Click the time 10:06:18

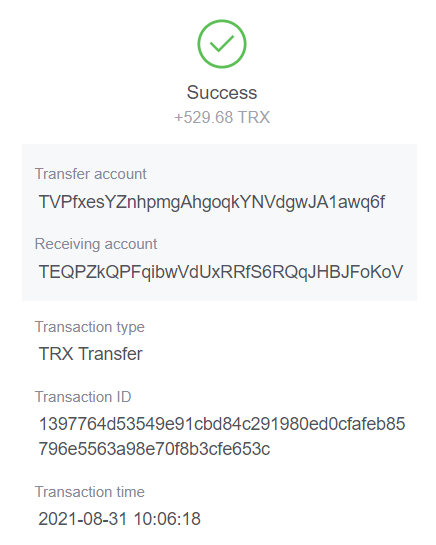(x=167, y=519)
